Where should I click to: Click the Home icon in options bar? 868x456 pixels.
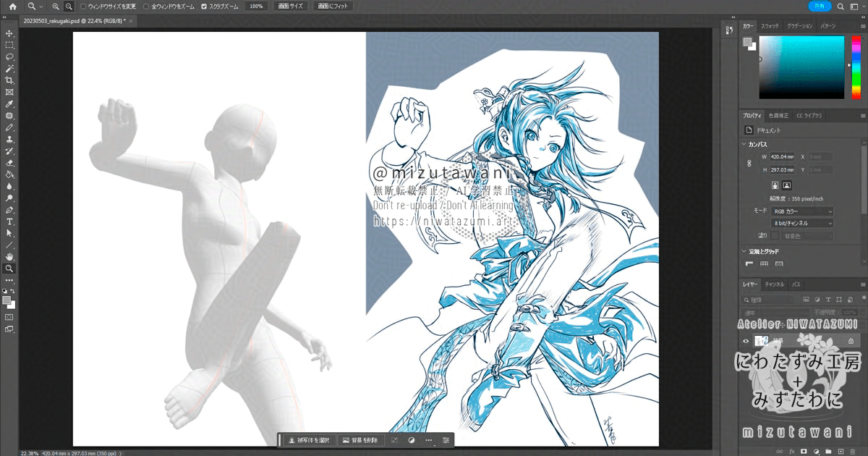(12, 6)
